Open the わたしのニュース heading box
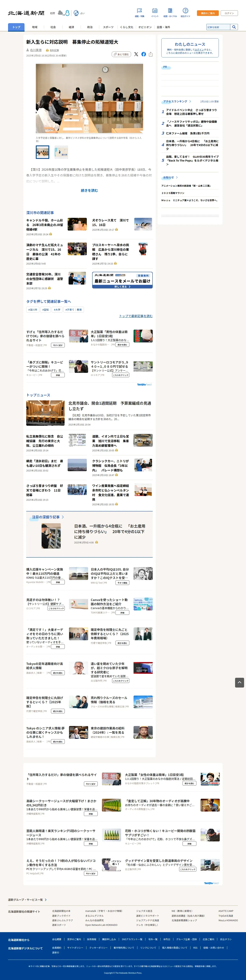The width and height of the screenshot is (246, 980). click(190, 47)
